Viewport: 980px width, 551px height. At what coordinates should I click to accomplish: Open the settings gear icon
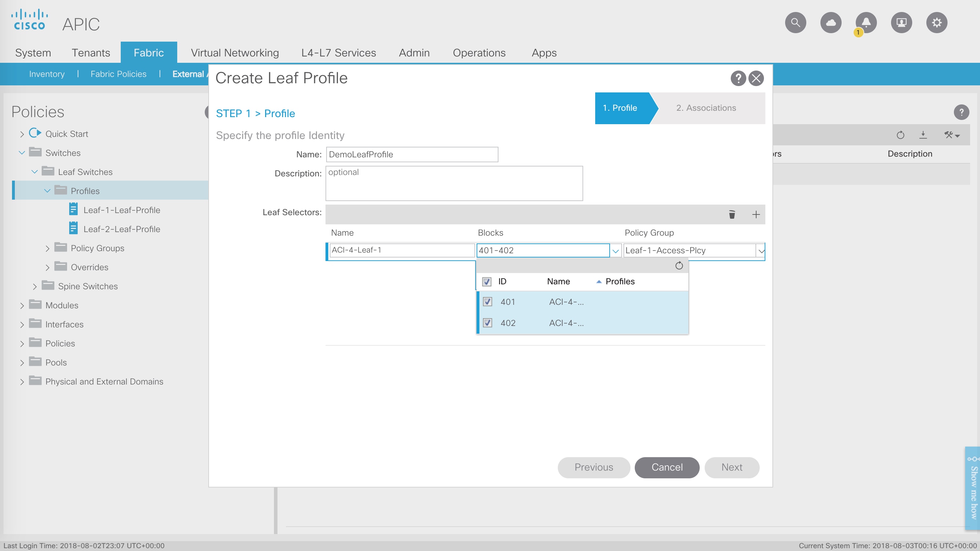936,23
